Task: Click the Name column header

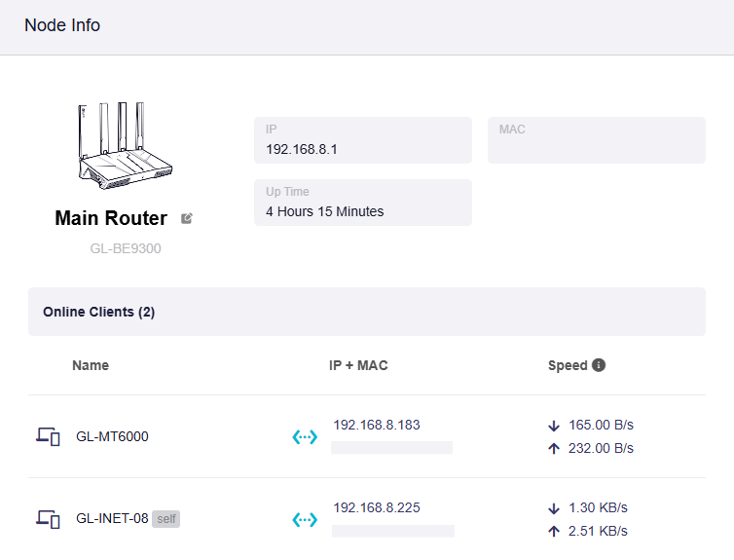Action: [91, 365]
